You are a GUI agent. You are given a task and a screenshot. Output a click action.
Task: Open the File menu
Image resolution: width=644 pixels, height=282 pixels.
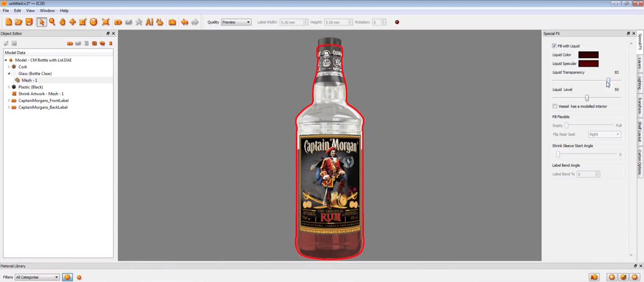coord(6,11)
